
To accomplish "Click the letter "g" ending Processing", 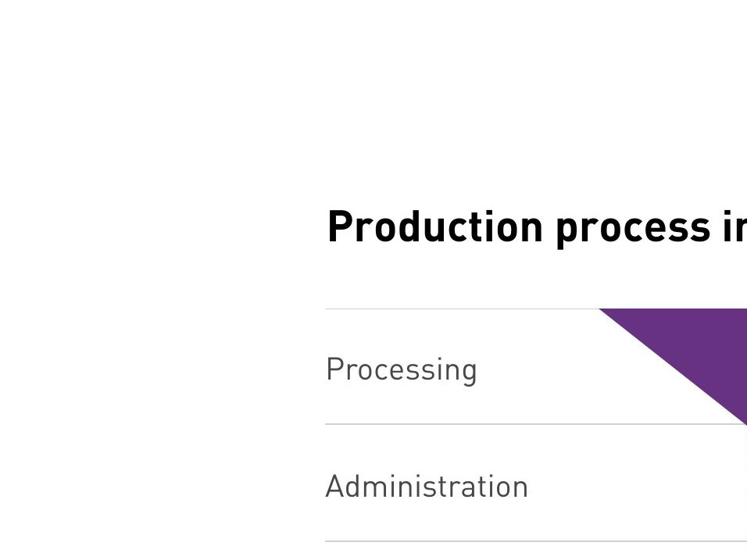I will [468, 374].
